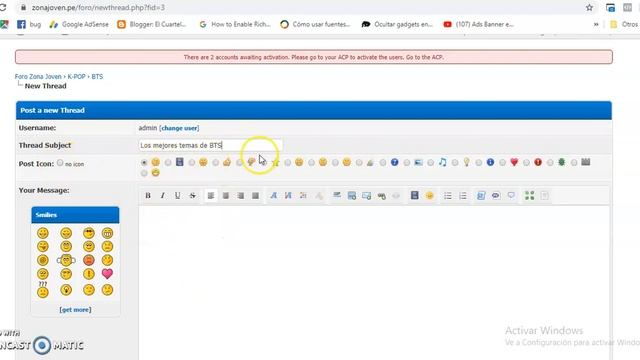Image resolution: width=640 pixels, height=360 pixels.
Task: Select the question mark post icon radio
Action: [383, 163]
